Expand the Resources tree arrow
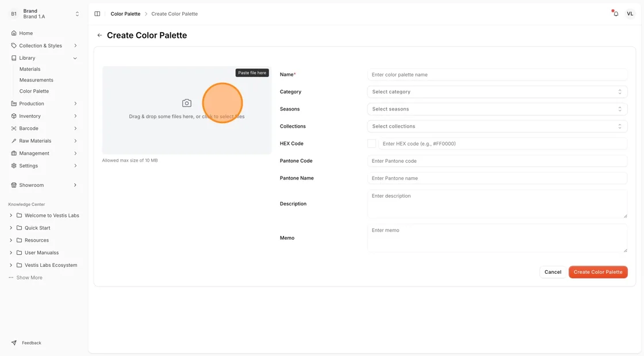This screenshot has width=644, height=356. [x=11, y=240]
